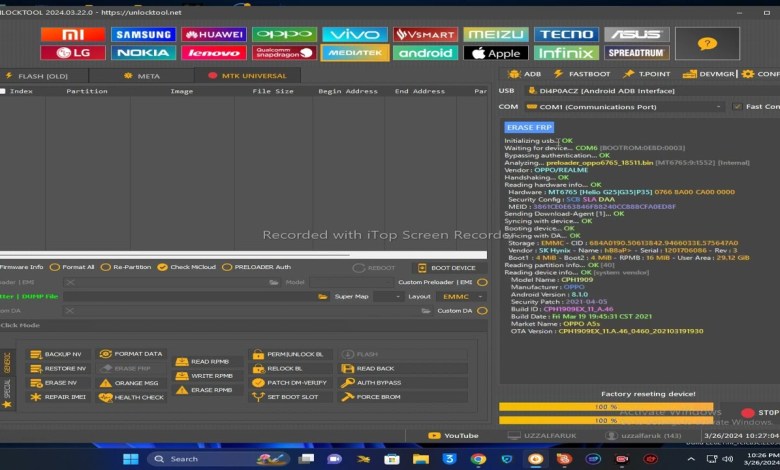
Task: Switch to the FLASH (OLD) tab
Action: (38, 75)
